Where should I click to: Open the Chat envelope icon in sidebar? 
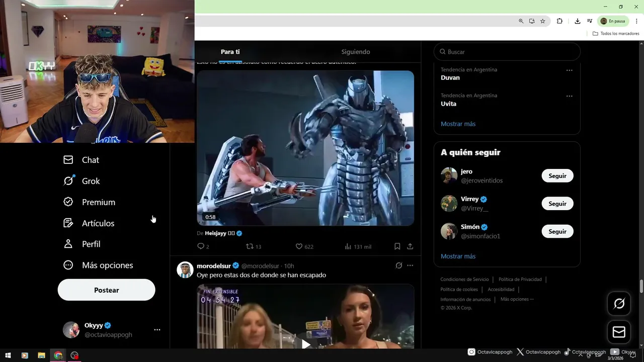[x=68, y=160]
